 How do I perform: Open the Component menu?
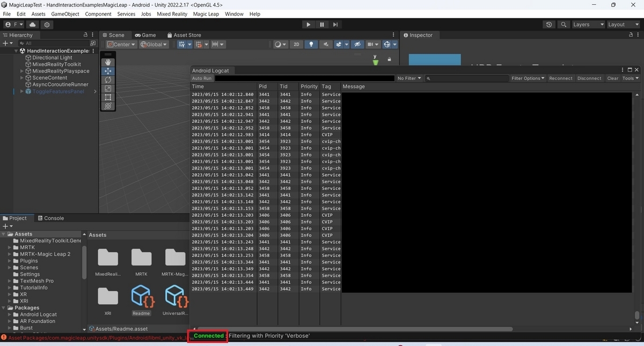point(98,14)
